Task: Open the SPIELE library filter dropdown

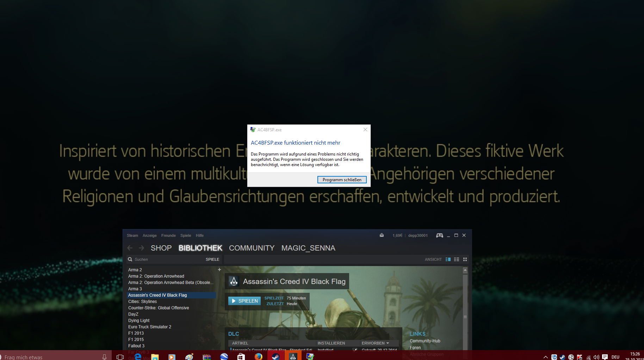Action: (x=212, y=259)
